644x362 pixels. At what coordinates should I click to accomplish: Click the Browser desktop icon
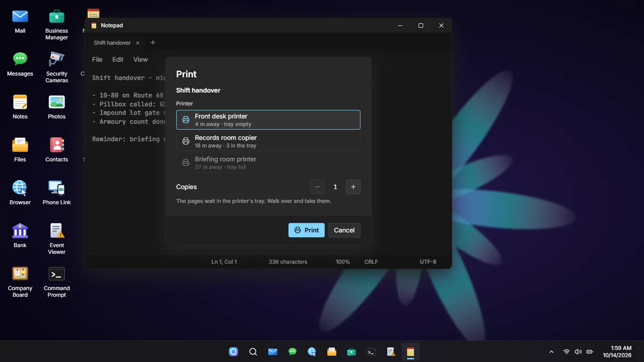pos(20,193)
